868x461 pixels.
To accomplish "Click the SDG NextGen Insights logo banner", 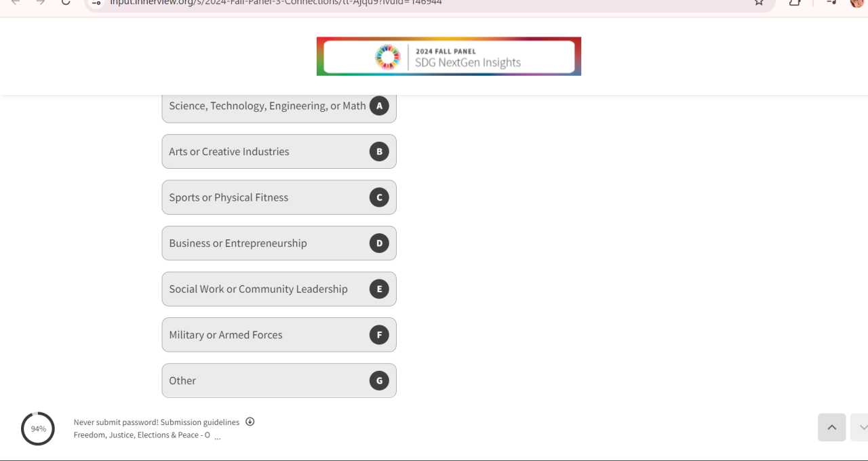I will [448, 56].
